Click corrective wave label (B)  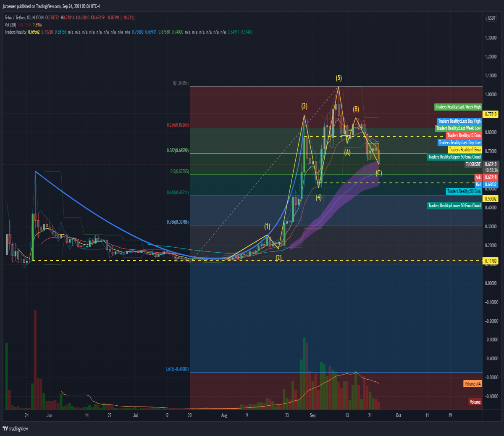[356, 109]
